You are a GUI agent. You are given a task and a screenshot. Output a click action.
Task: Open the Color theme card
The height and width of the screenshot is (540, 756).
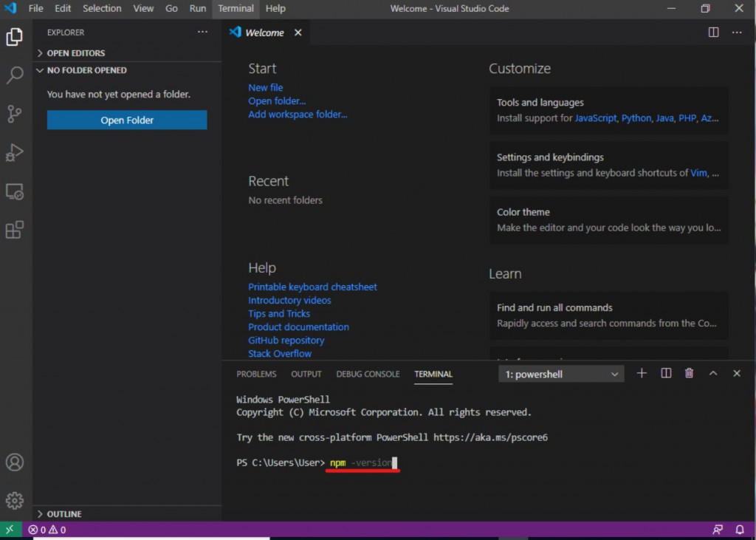tap(609, 219)
